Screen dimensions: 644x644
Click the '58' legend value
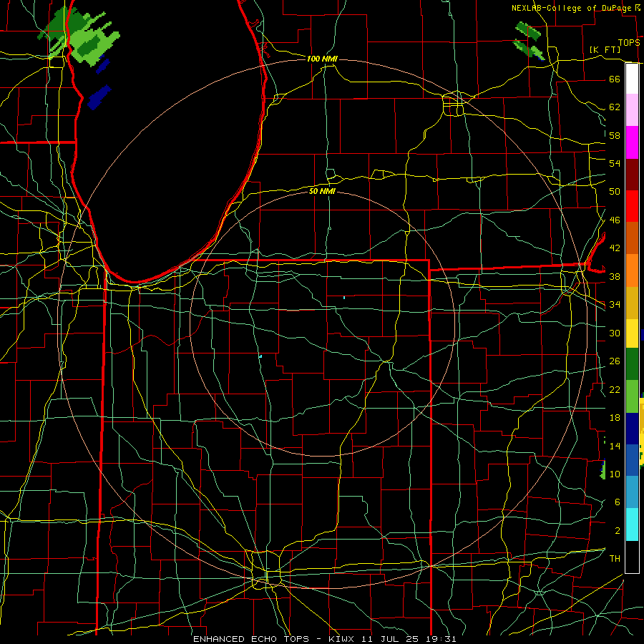click(615, 135)
